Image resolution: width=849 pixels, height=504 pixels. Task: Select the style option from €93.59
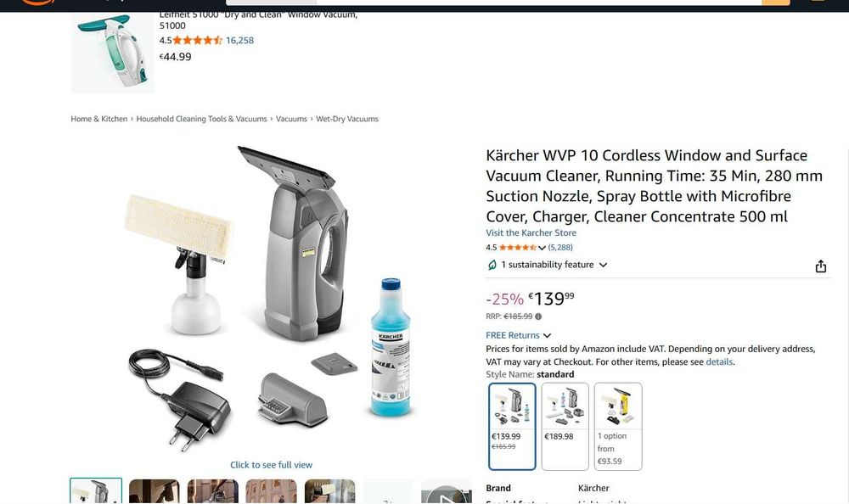coord(618,427)
